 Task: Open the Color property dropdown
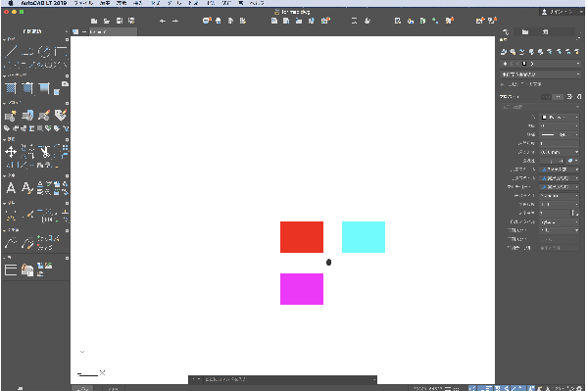560,118
